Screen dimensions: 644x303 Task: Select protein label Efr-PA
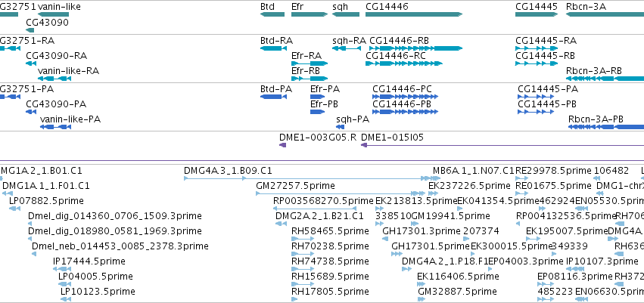pos(325,89)
